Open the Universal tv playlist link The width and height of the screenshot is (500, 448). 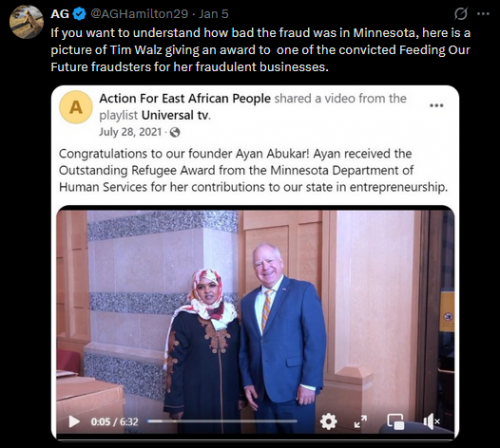click(176, 115)
